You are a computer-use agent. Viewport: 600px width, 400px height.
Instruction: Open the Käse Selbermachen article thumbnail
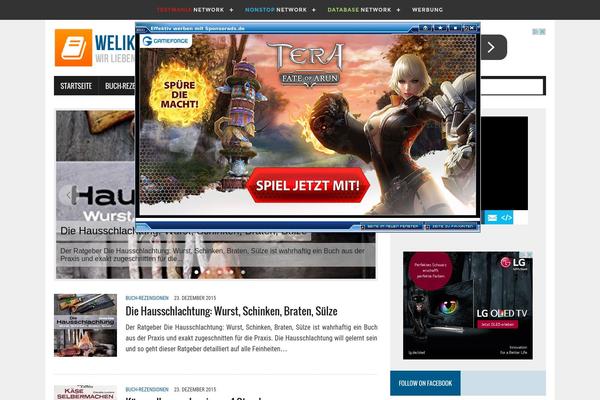(85, 393)
